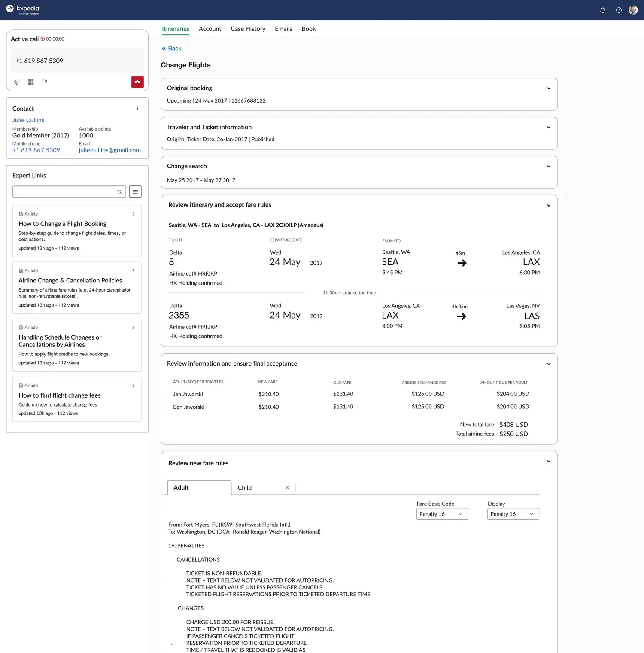Select the Jen Jaworski traveler name

coord(188,394)
